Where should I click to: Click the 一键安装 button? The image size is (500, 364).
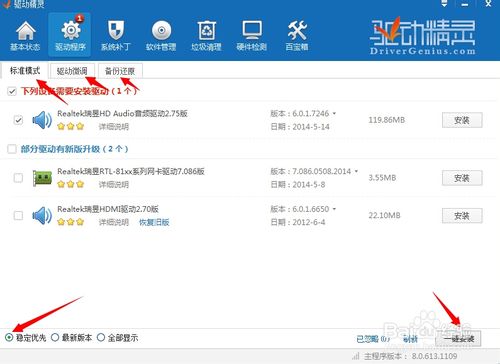(x=459, y=339)
